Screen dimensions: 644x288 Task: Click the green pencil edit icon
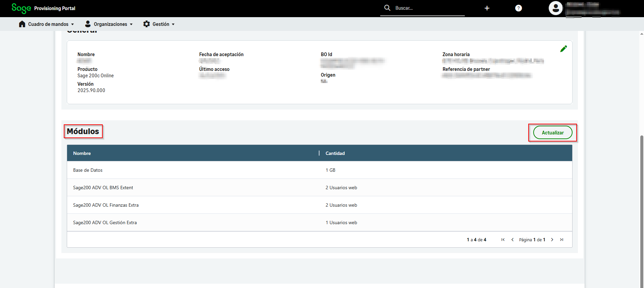pyautogui.click(x=563, y=49)
